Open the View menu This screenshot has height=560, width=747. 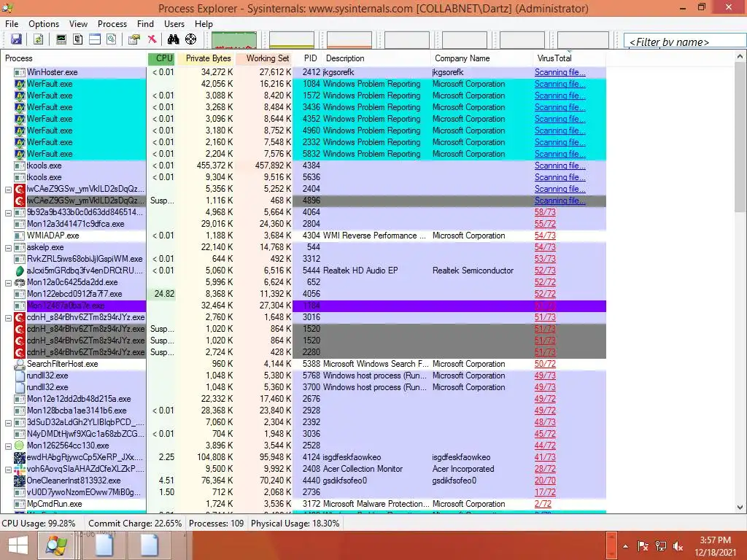[x=78, y=24]
